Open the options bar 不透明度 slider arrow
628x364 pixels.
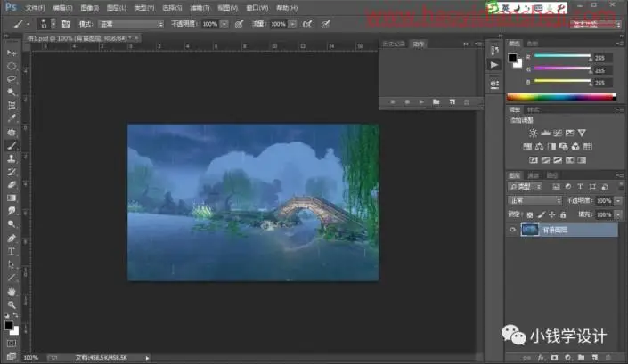224,24
